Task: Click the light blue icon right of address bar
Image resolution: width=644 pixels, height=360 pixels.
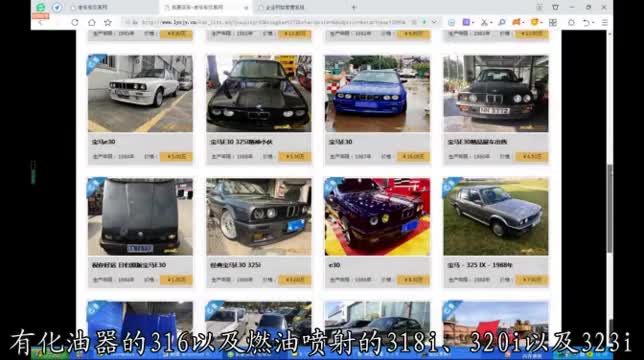Action: pyautogui.click(x=451, y=23)
